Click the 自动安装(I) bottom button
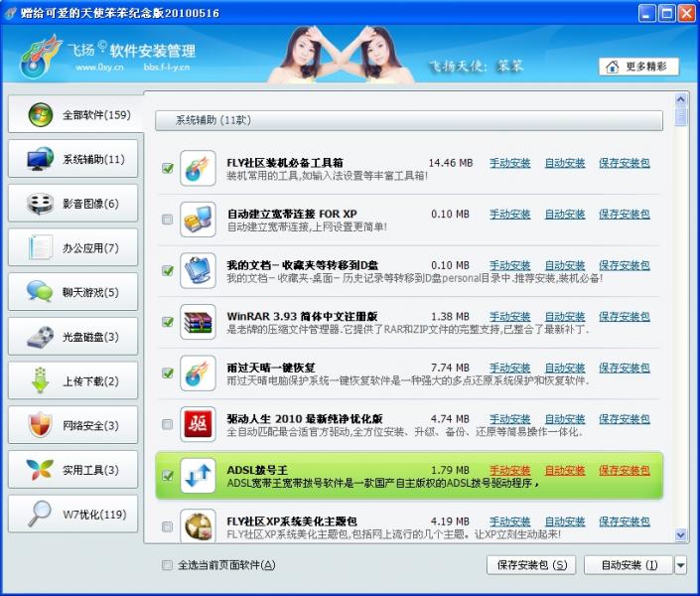The width and height of the screenshot is (700, 596). click(629, 565)
